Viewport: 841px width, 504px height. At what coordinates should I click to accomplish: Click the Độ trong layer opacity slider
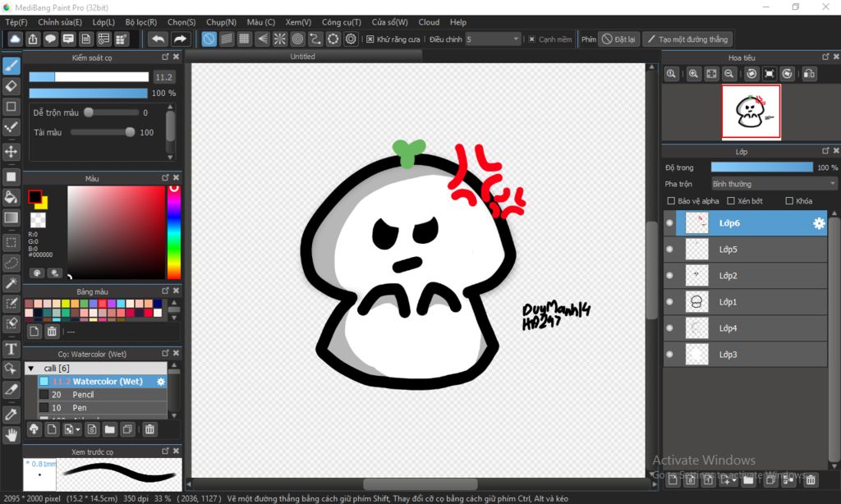pos(761,167)
